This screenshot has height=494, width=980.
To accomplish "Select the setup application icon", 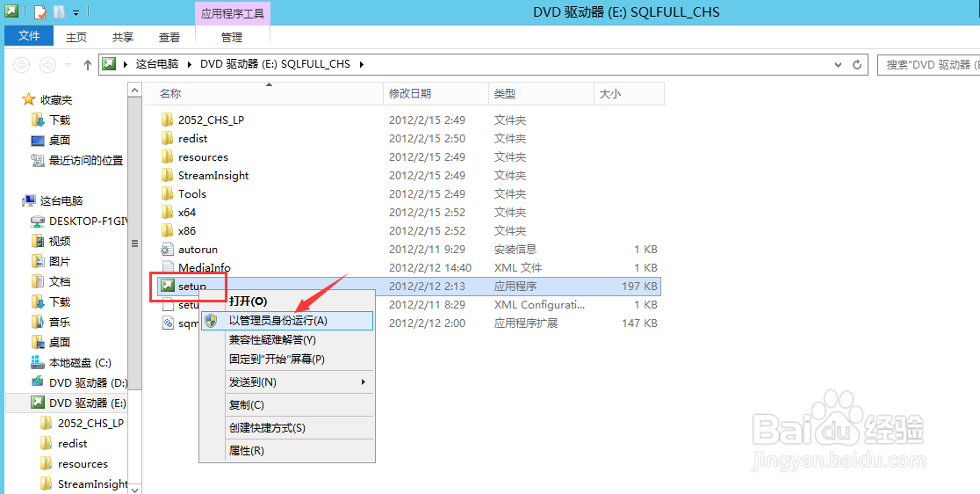I will pos(167,287).
